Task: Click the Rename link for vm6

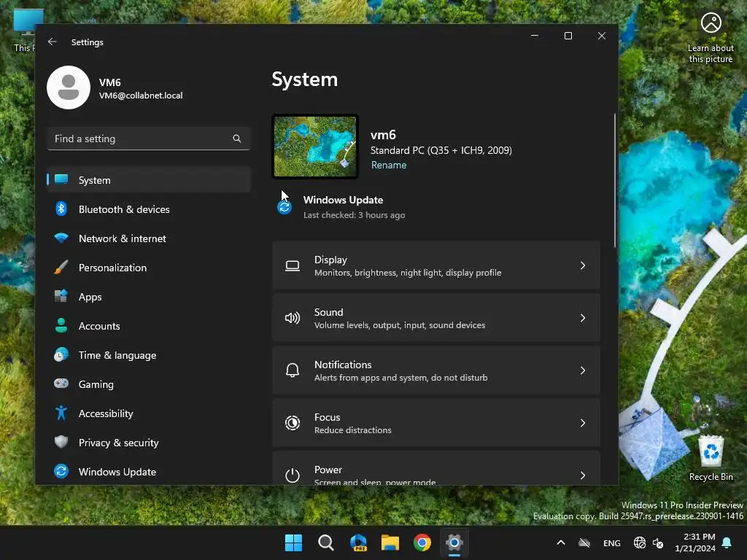Action: click(x=389, y=165)
